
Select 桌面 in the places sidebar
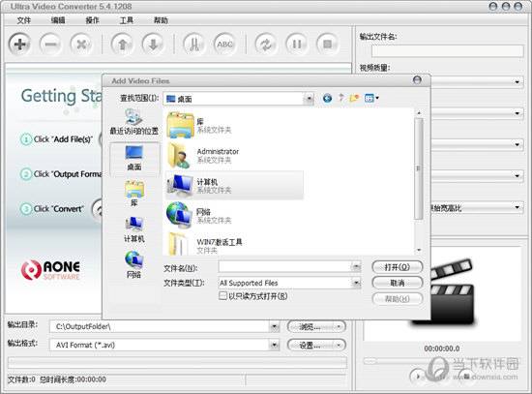[134, 159]
